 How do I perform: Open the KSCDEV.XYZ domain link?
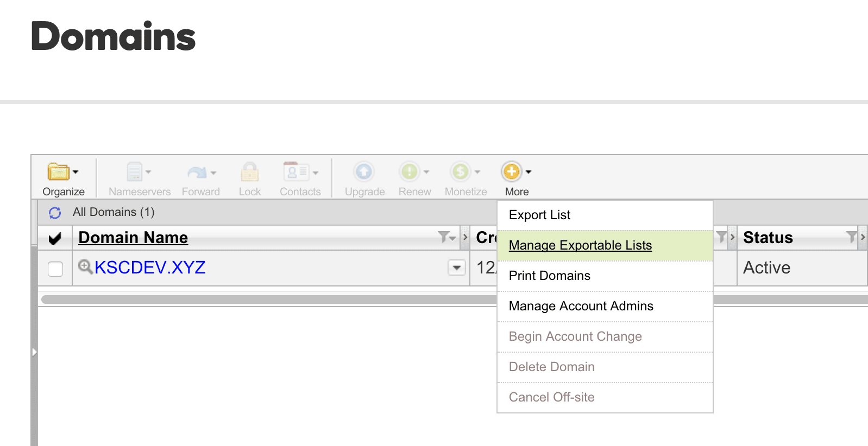click(x=150, y=267)
